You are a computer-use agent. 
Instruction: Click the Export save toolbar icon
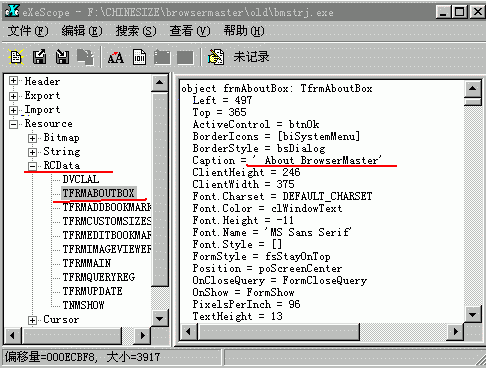[39, 57]
